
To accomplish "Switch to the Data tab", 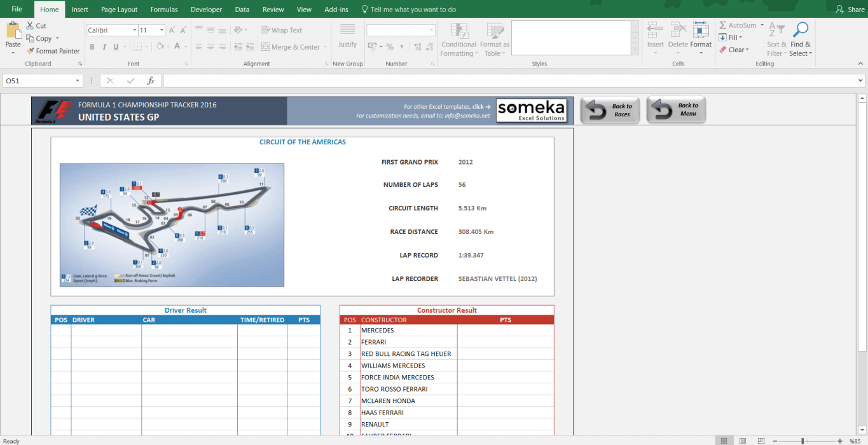I will [242, 10].
